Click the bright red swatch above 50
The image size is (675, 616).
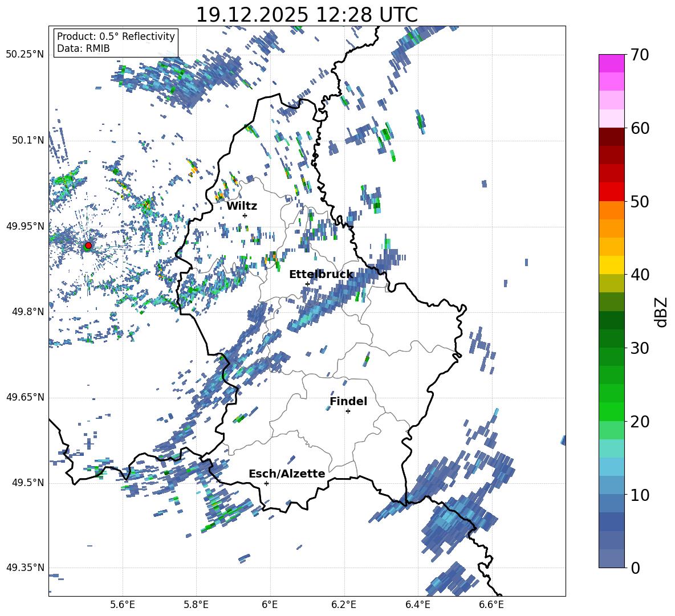pos(611,192)
